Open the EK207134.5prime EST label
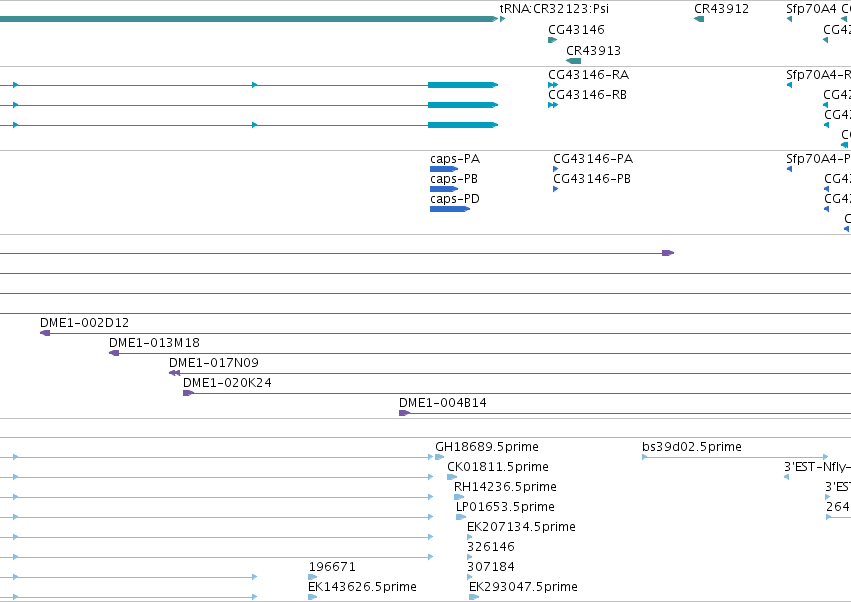 (521, 527)
